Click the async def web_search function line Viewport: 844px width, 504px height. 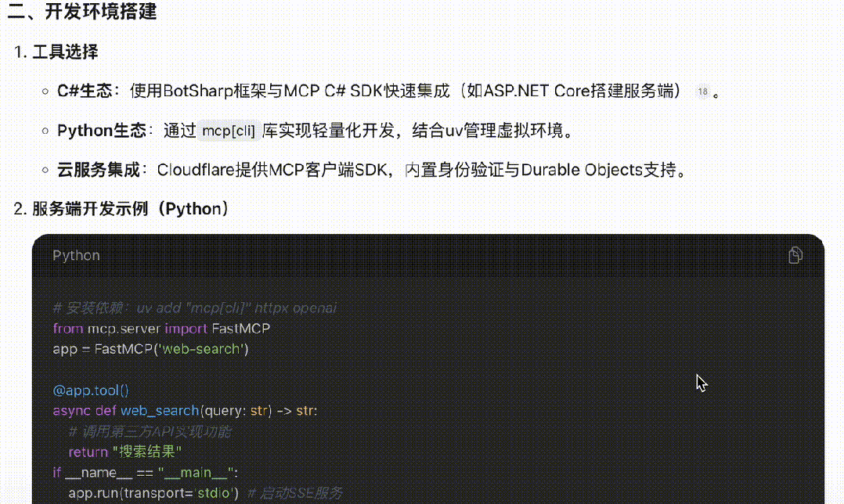tap(185, 410)
